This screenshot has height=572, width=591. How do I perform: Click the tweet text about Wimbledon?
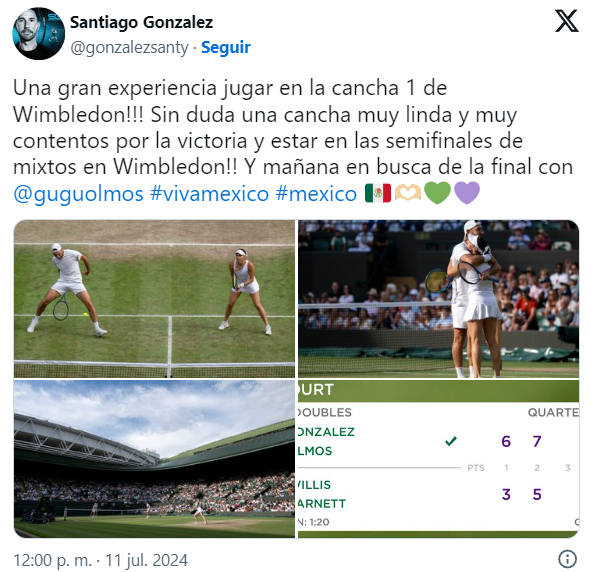(x=293, y=141)
